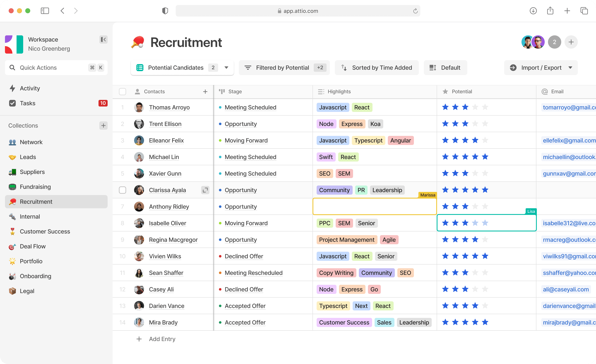Viewport: 596px width, 364px height.
Task: Collapse the workspace sidebar panel
Action: pos(103,39)
